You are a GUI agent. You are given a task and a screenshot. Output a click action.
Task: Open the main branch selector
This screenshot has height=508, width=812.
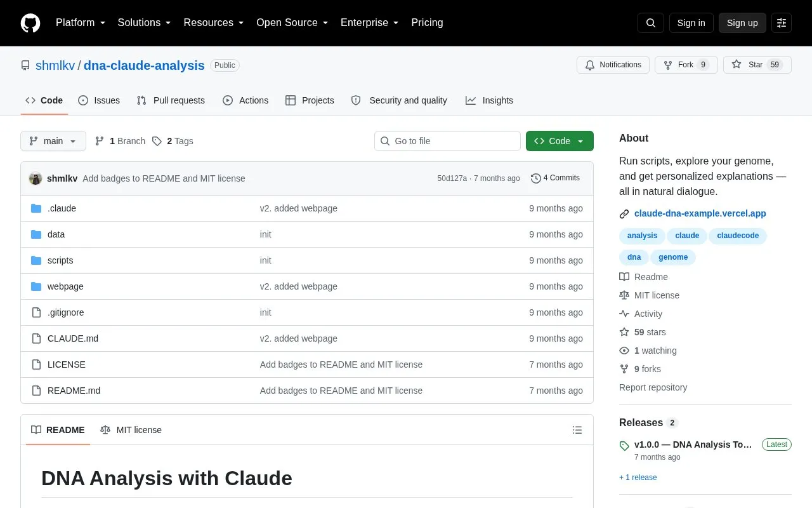(x=53, y=141)
